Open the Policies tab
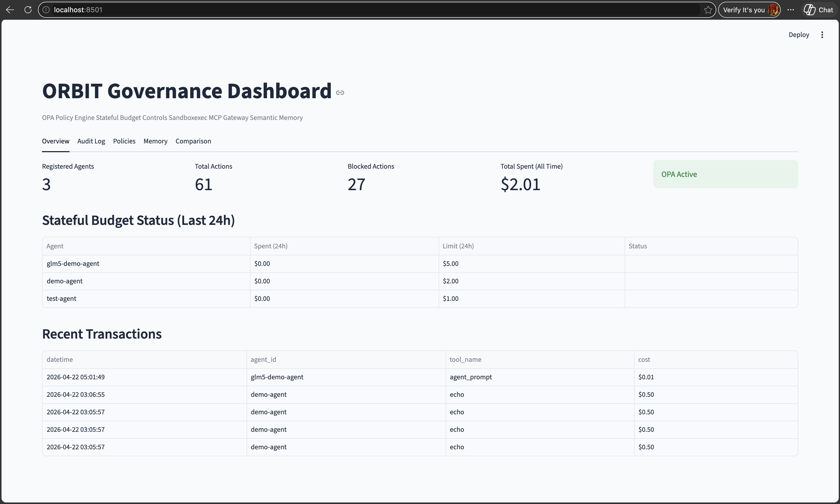Screen dimensions: 840x504 click(x=124, y=141)
